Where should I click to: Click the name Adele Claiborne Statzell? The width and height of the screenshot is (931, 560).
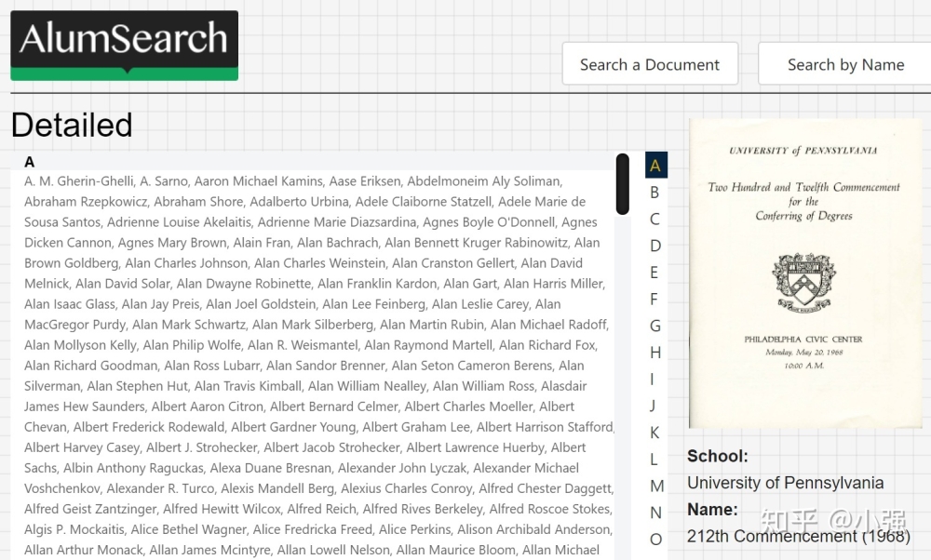(x=424, y=202)
